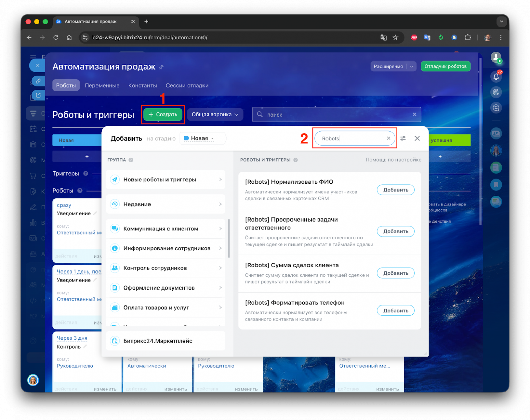530x420 pixels.
Task: Switch to the Переменные tab
Action: click(x=102, y=85)
